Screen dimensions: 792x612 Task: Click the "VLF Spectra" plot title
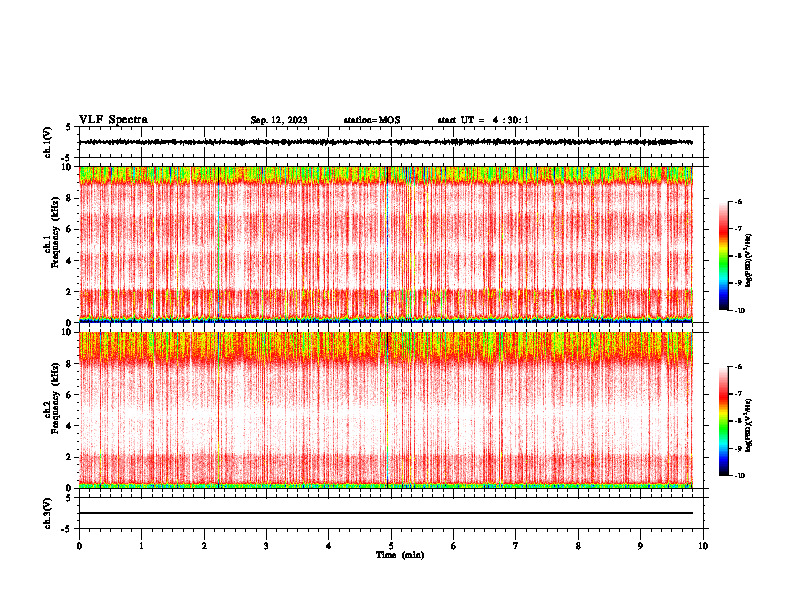(x=113, y=120)
